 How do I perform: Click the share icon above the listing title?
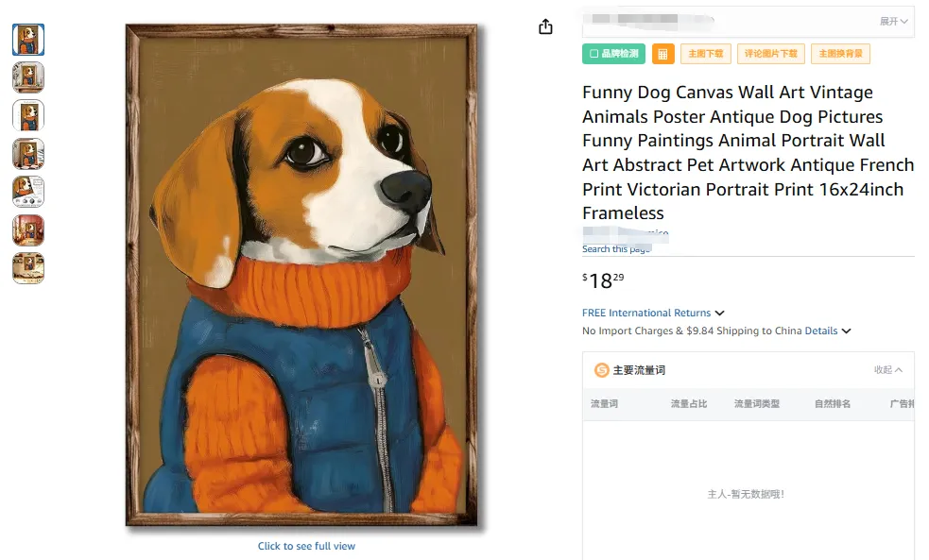tap(545, 26)
